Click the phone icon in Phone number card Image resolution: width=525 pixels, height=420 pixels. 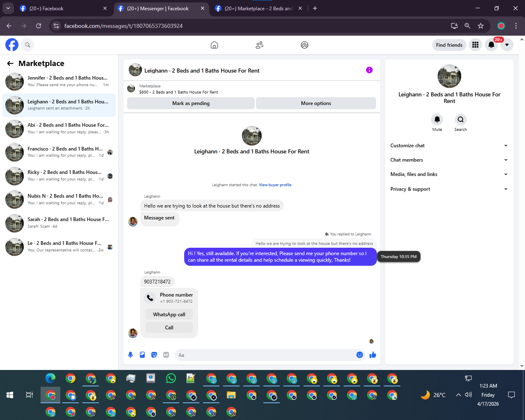(x=150, y=298)
